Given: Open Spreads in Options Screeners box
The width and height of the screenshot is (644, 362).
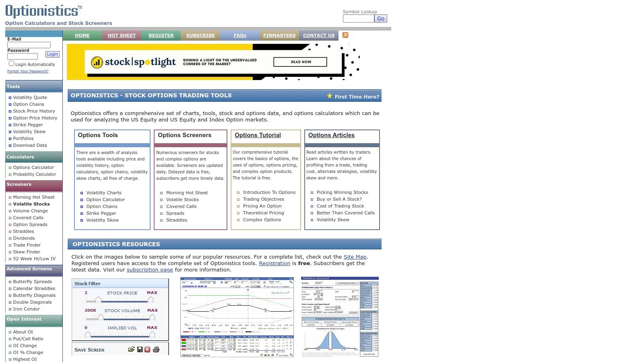Looking at the screenshot, I should click(175, 213).
